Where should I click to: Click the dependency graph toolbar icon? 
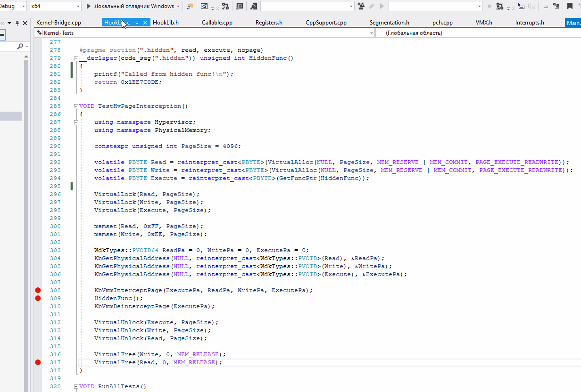(225, 6)
